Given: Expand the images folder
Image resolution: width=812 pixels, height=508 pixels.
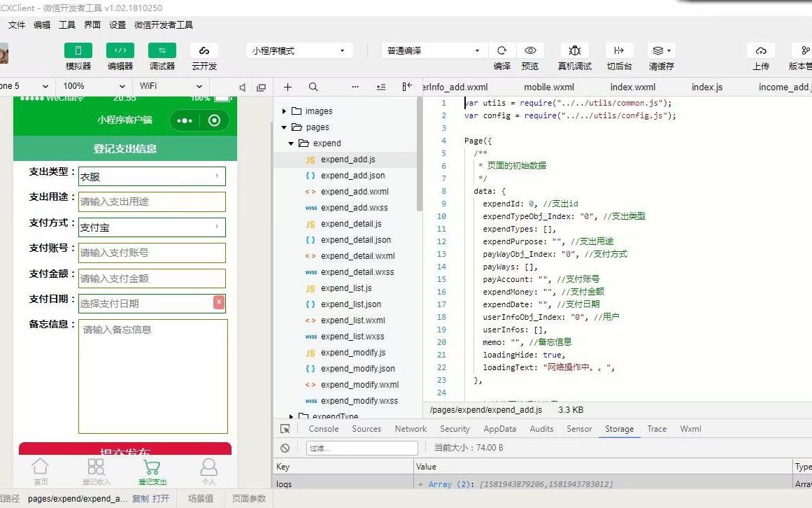Looking at the screenshot, I should 284,111.
